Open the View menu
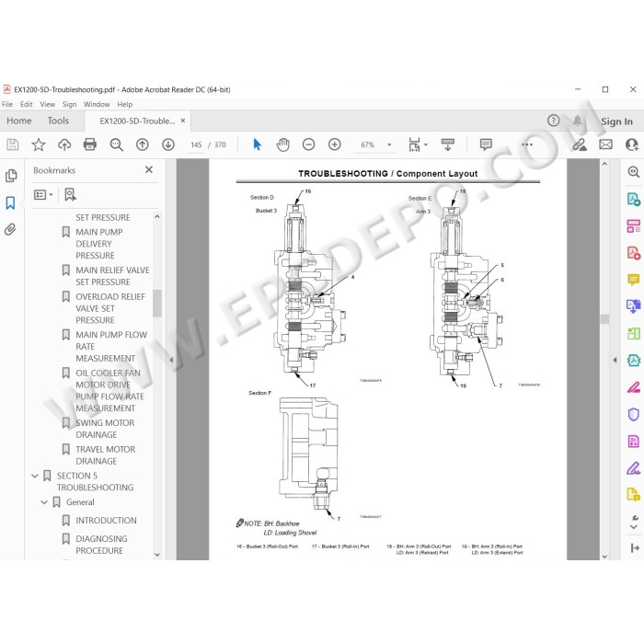 point(47,104)
